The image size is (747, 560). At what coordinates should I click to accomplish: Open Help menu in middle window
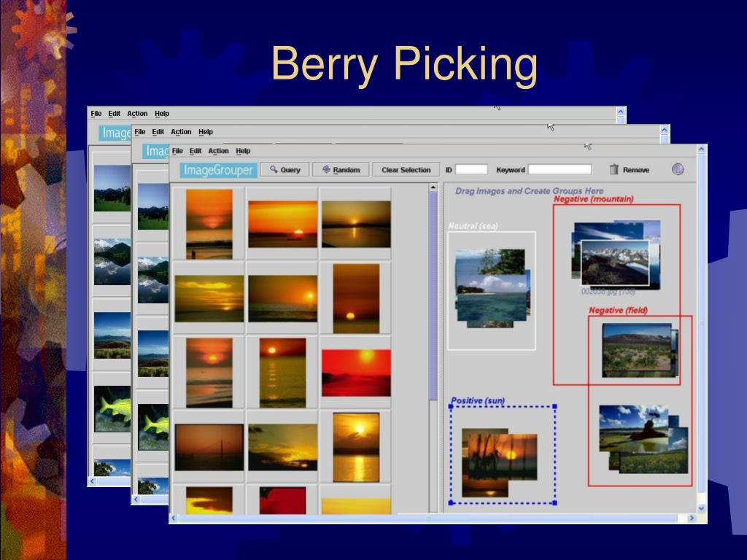(205, 132)
